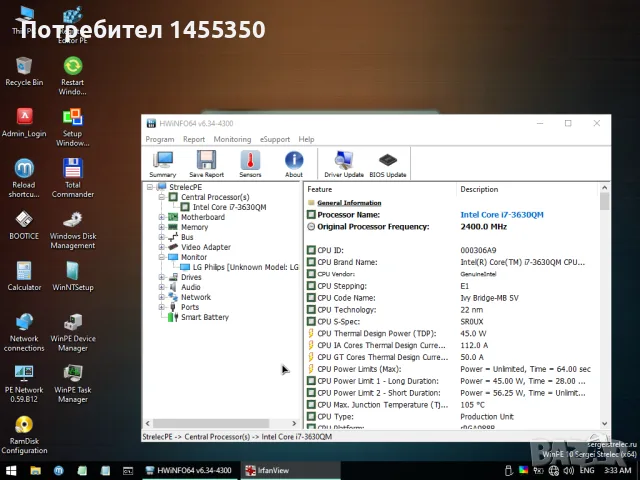Image resolution: width=640 pixels, height=480 pixels.
Task: Collapse the StrelecPE root node
Action: (x=150, y=187)
